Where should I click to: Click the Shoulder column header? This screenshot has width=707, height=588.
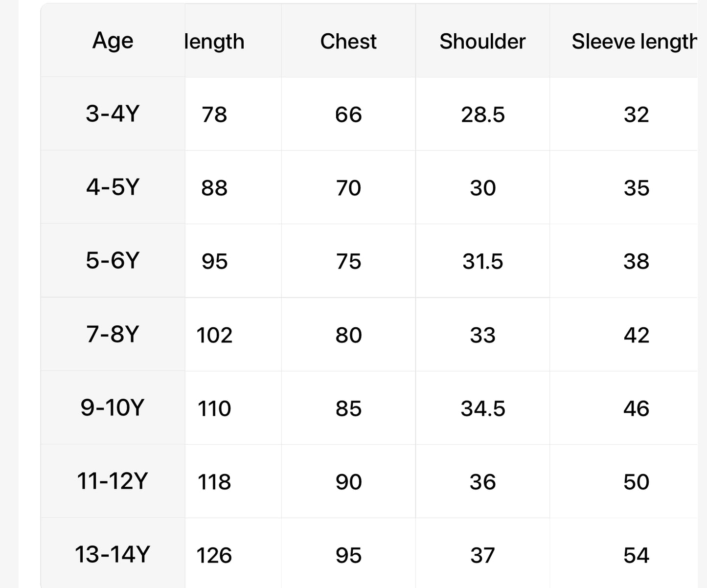(482, 42)
